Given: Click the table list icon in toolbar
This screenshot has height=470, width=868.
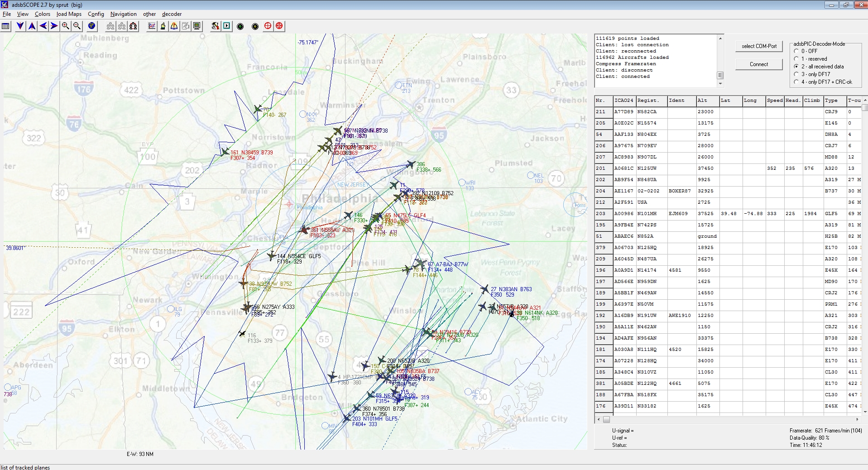Looking at the screenshot, I should [6, 26].
